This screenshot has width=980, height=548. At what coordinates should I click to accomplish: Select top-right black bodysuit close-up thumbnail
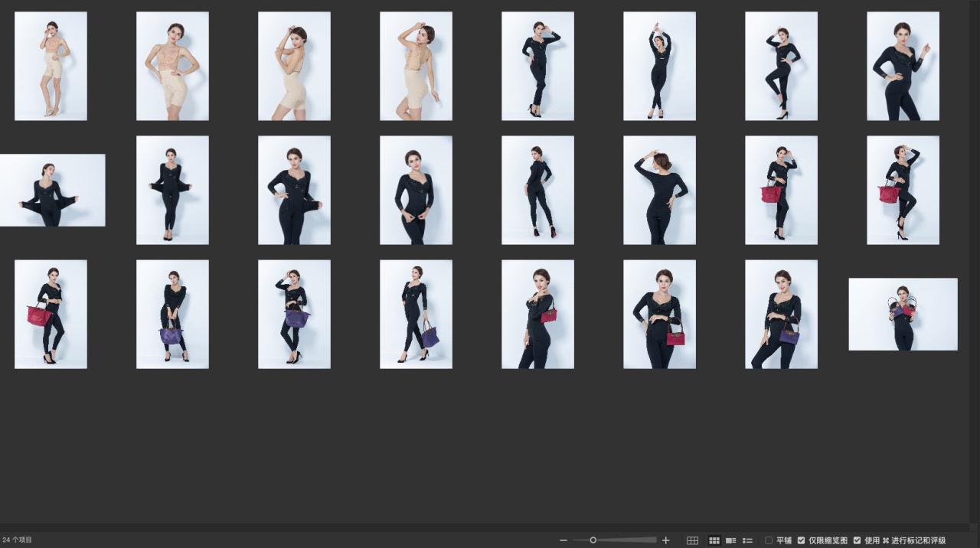coord(903,66)
